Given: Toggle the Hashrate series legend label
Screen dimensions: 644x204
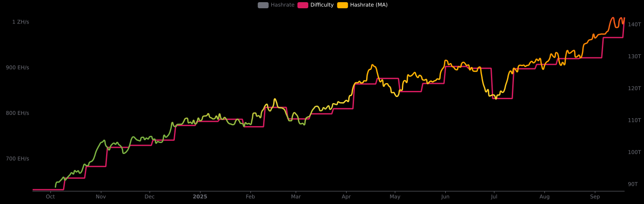Looking at the screenshot, I should point(282,5).
